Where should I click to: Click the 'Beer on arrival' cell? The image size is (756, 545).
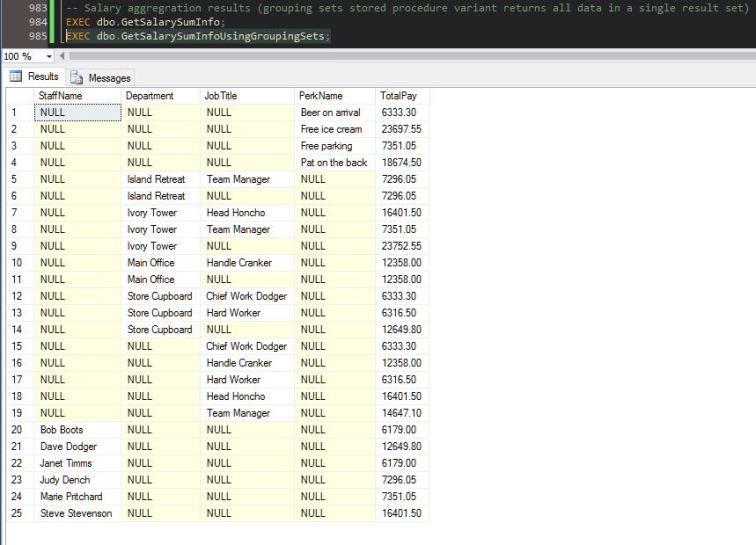(335, 112)
